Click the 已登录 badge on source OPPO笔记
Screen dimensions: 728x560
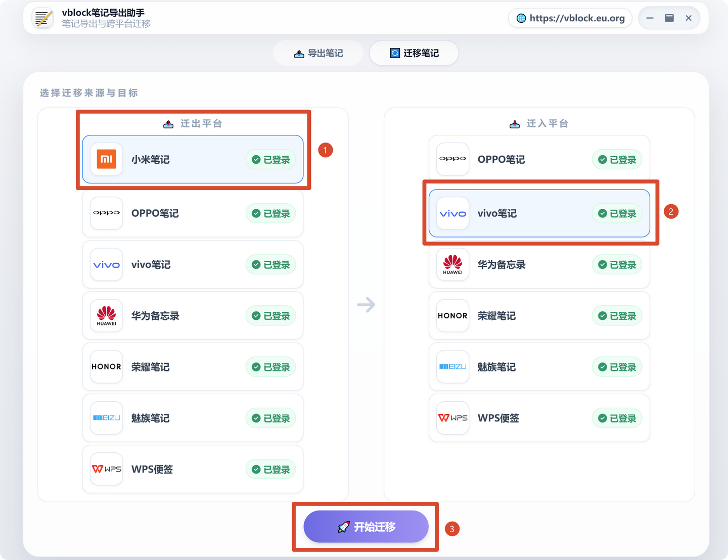[270, 213]
